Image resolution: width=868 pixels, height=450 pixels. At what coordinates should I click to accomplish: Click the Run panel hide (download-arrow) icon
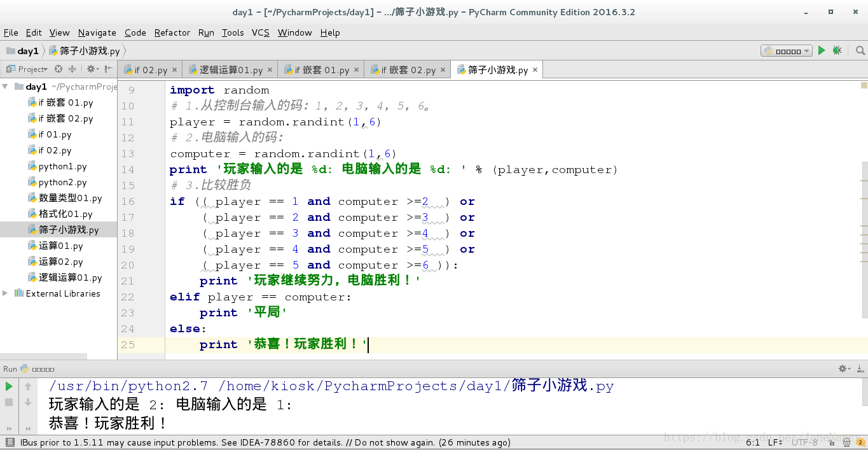860,369
